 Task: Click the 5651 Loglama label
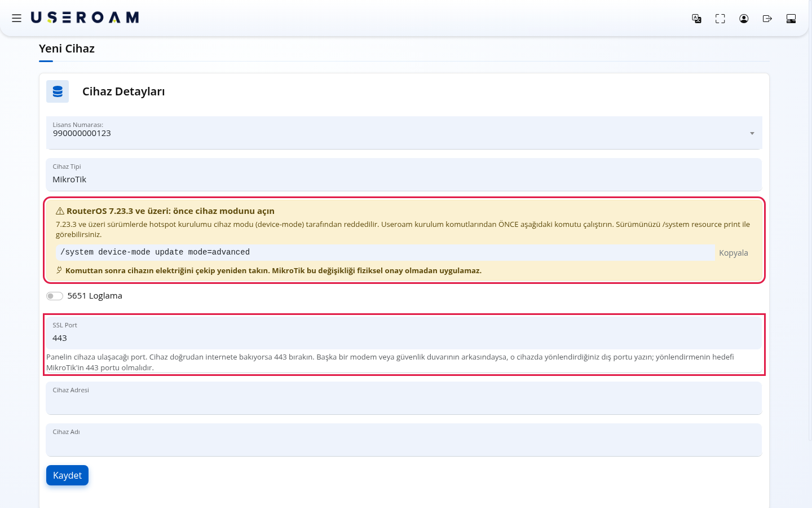[95, 296]
